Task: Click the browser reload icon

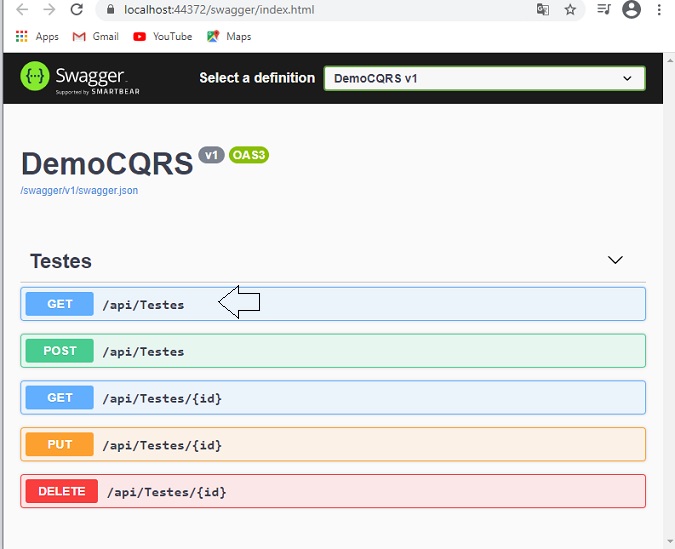Action: 77,9
